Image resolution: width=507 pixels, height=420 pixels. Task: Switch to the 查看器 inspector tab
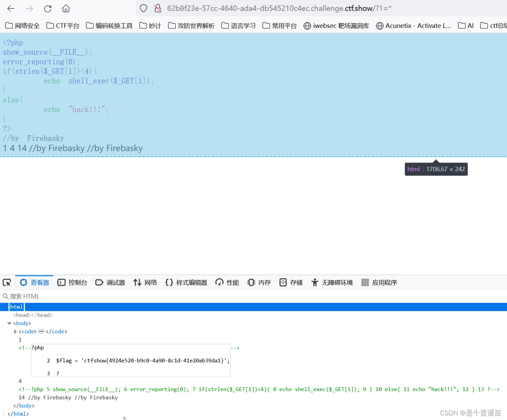(x=34, y=283)
